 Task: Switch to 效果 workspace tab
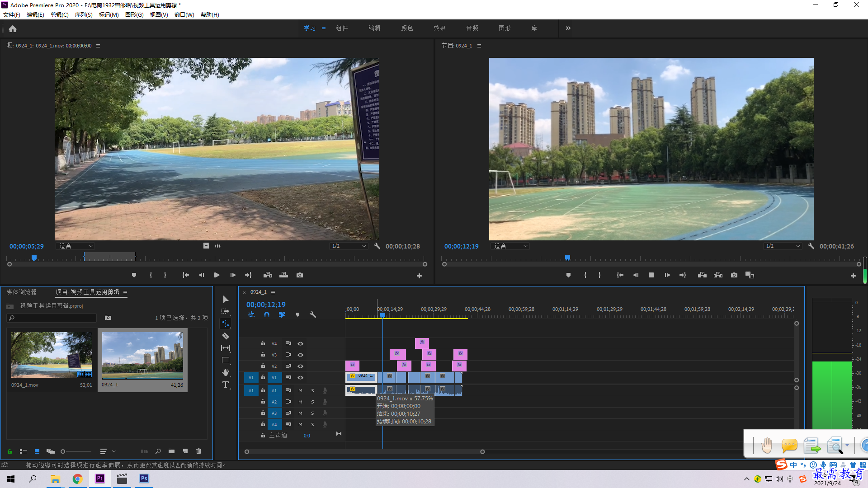point(439,28)
